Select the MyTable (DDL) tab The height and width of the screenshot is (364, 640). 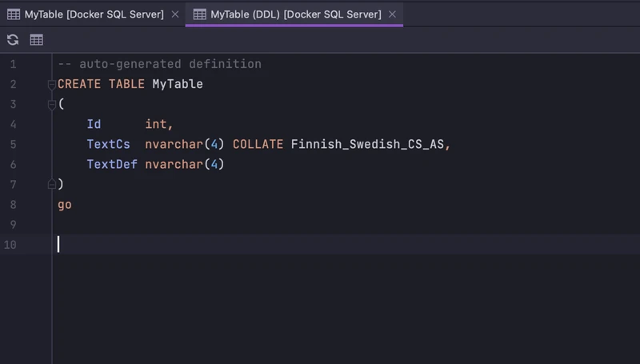point(295,14)
